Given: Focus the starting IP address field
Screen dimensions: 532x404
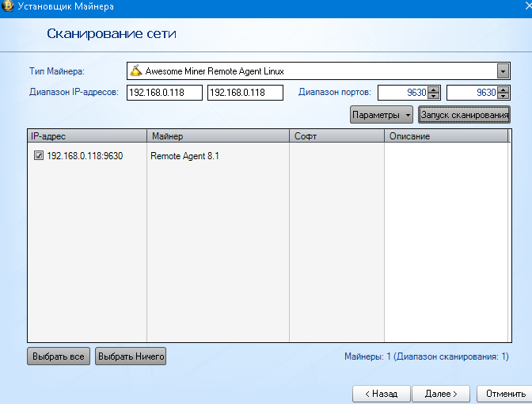Looking at the screenshot, I should [165, 93].
